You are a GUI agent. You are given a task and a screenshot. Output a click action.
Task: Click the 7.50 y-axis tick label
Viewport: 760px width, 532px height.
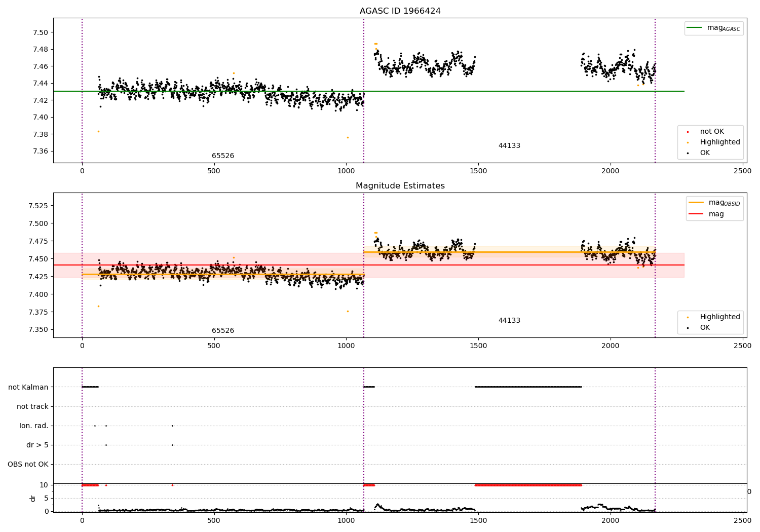[40, 32]
